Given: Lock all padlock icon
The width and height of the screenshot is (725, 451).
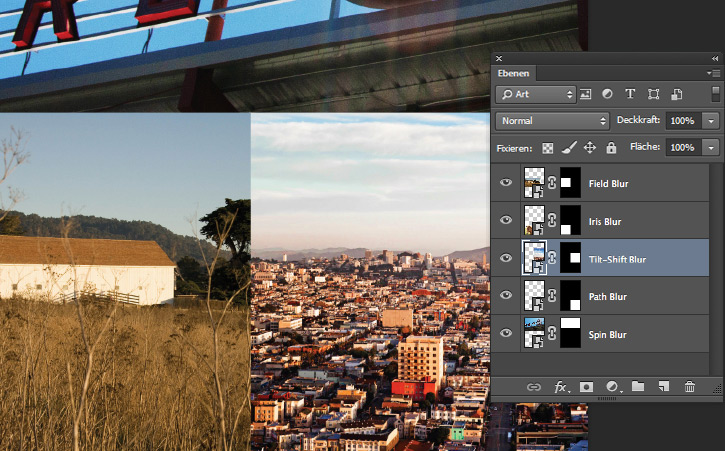Looking at the screenshot, I should pyautogui.click(x=611, y=148).
